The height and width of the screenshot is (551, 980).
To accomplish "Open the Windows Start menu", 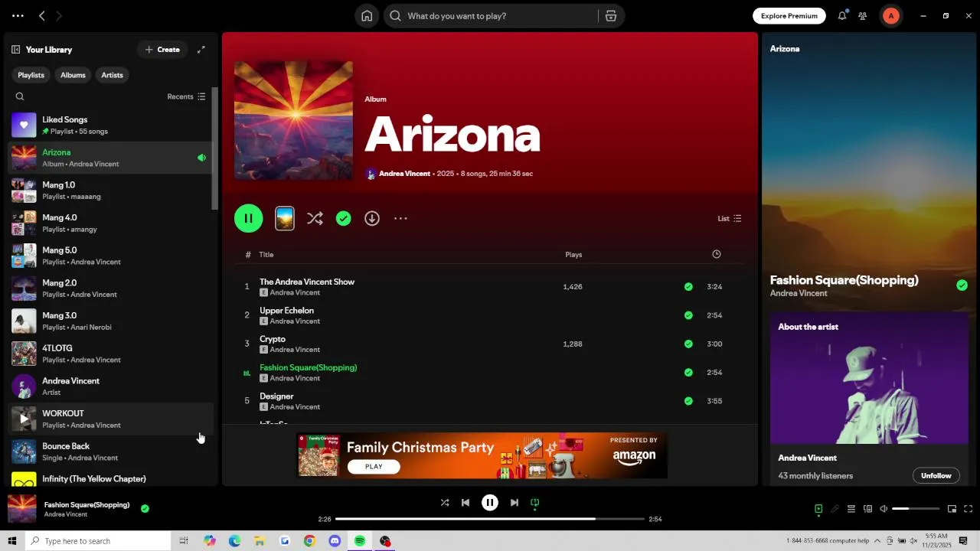I will (x=12, y=541).
